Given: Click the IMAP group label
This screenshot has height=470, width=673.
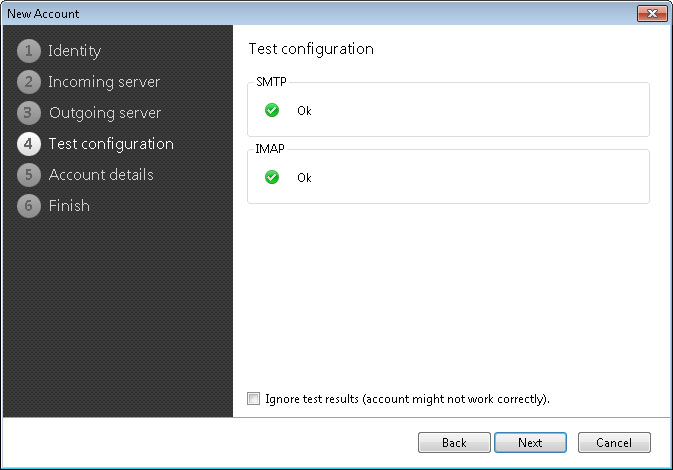Looking at the screenshot, I should point(270,149).
